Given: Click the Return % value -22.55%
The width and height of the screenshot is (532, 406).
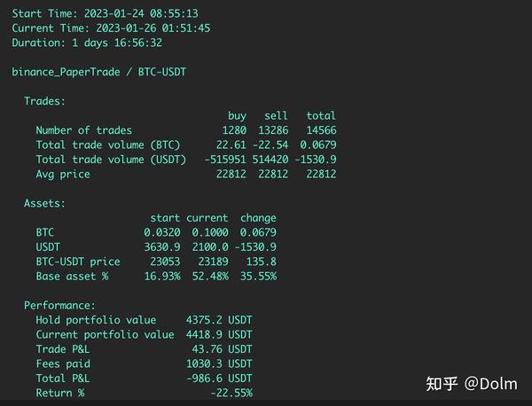Looking at the screenshot, I should click(231, 393).
